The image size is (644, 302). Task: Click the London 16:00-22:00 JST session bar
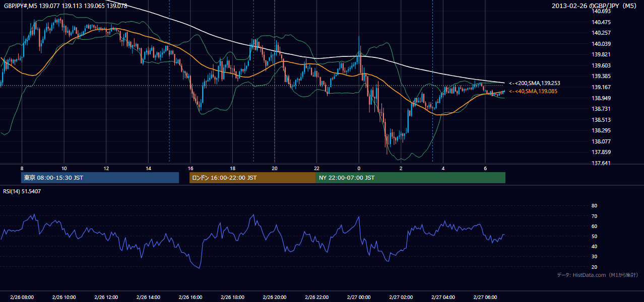pos(252,178)
